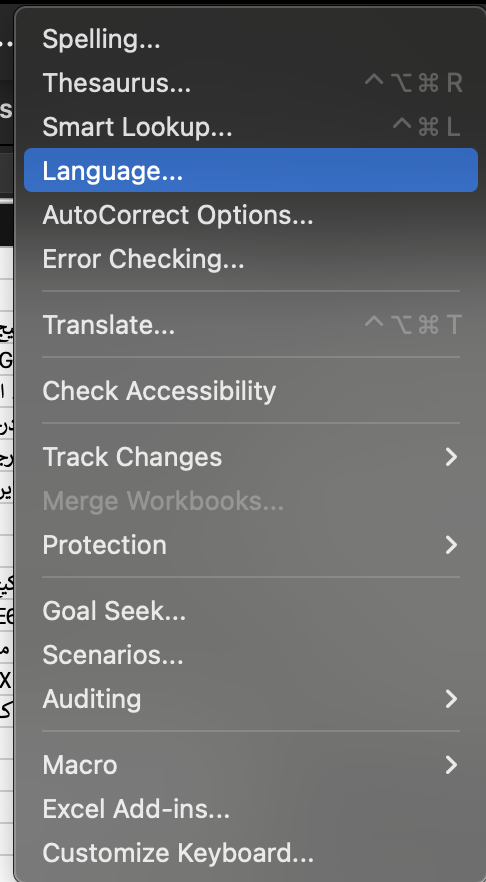Expand the Macro submenu
This screenshot has width=486, height=882.
click(x=251, y=764)
